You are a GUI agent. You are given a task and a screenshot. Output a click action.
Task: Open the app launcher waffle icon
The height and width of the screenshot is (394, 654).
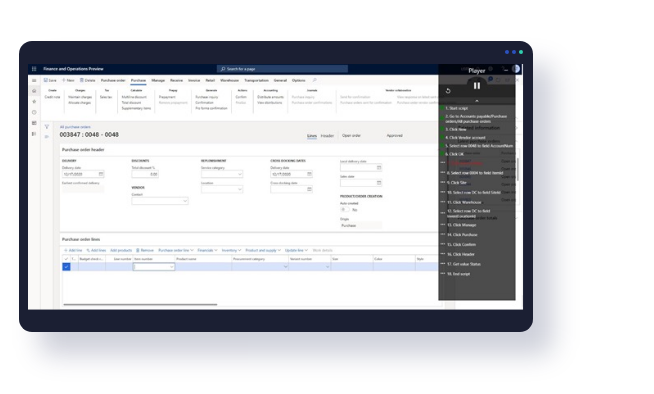(x=34, y=69)
